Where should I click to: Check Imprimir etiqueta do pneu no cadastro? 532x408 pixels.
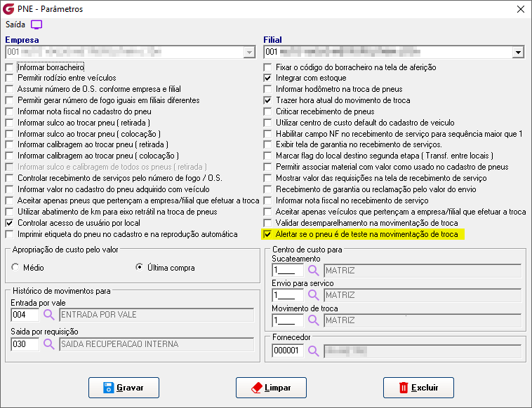tap(10, 235)
